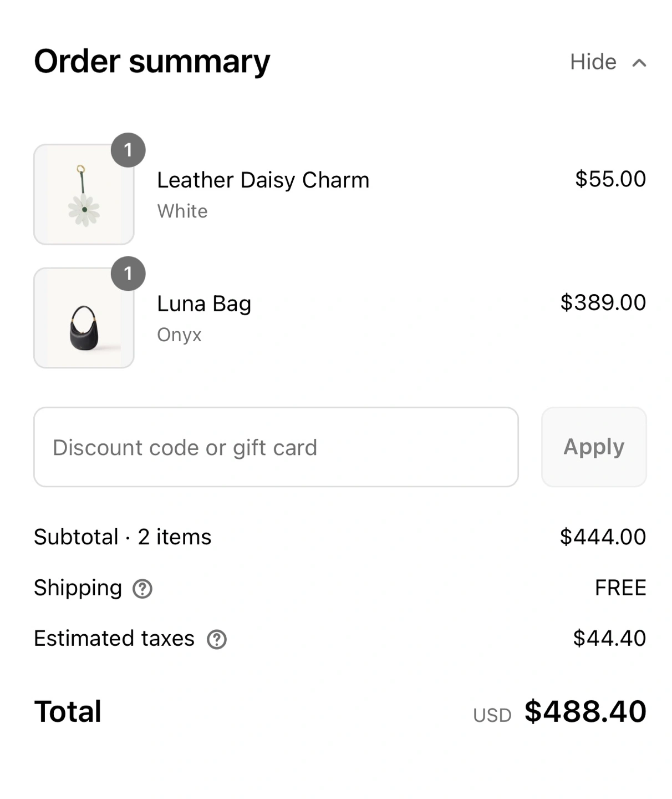Focus the discount code or gift card field

pos(276,447)
